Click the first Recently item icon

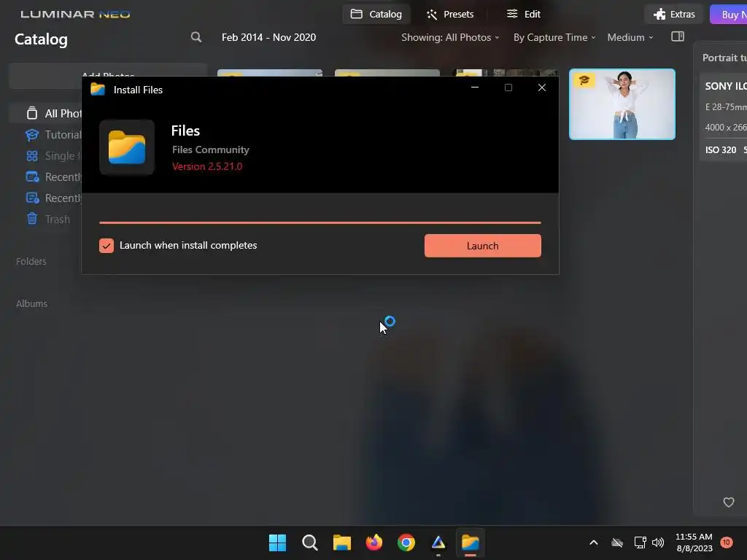click(32, 176)
